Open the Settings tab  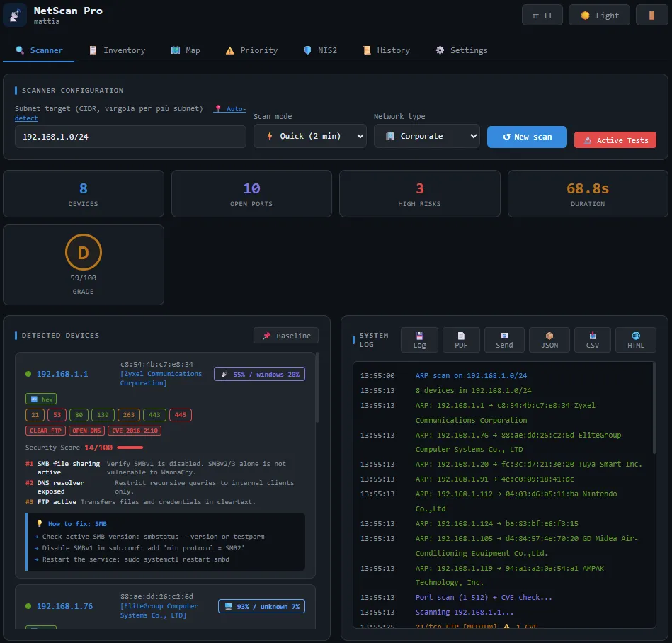click(x=462, y=50)
